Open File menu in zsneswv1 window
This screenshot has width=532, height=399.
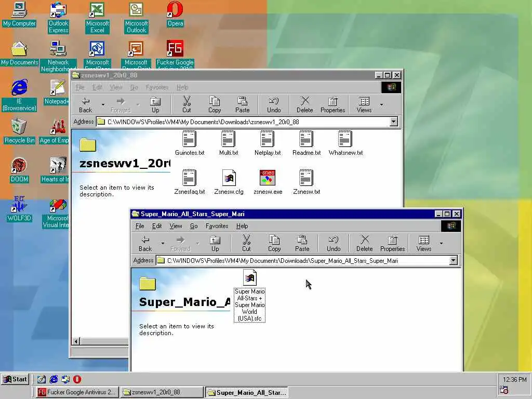[80, 87]
